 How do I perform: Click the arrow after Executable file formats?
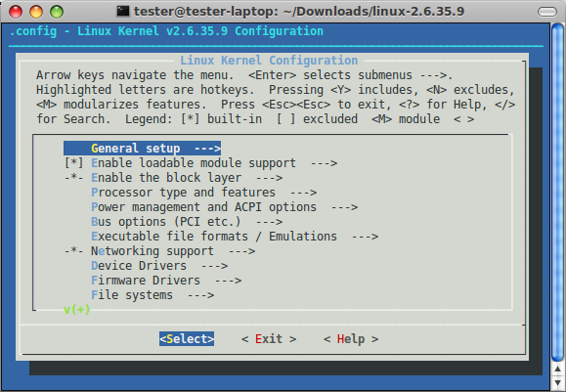point(366,237)
